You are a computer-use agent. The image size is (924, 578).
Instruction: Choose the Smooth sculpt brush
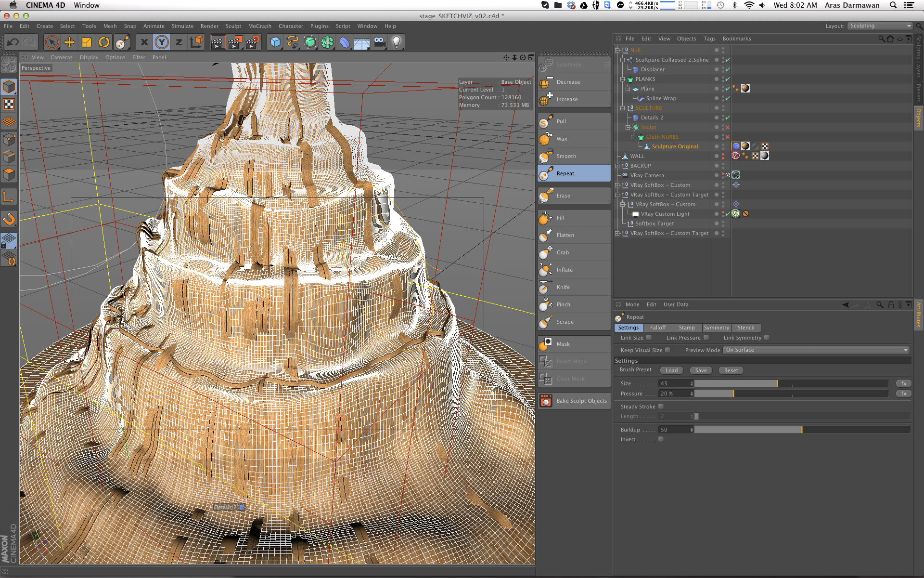[x=574, y=156]
